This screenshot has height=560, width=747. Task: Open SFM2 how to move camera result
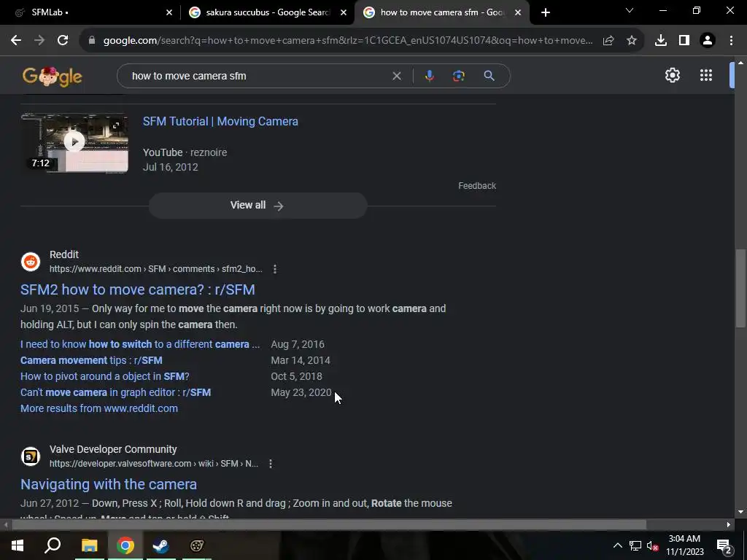138,289
